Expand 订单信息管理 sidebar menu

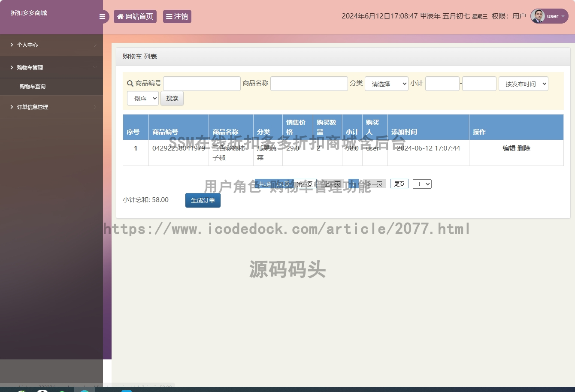pyautogui.click(x=51, y=107)
